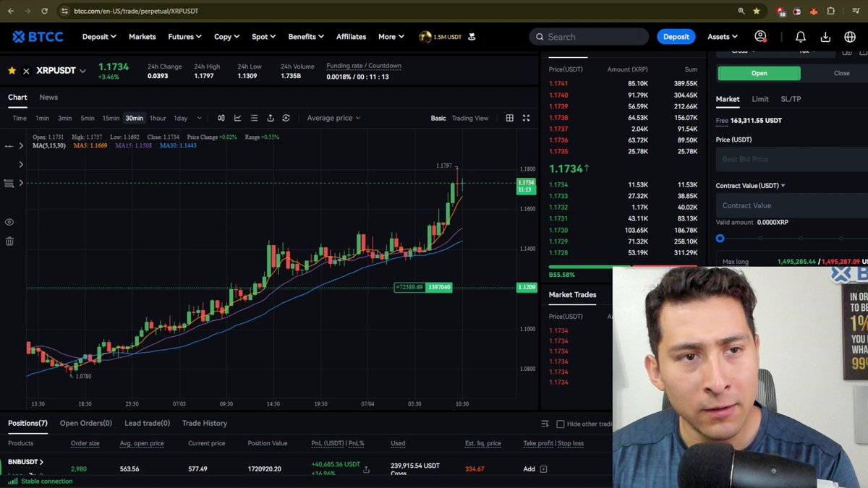The width and height of the screenshot is (868, 488).
Task: Open the BNBUSDT position link
Action: tap(25, 461)
